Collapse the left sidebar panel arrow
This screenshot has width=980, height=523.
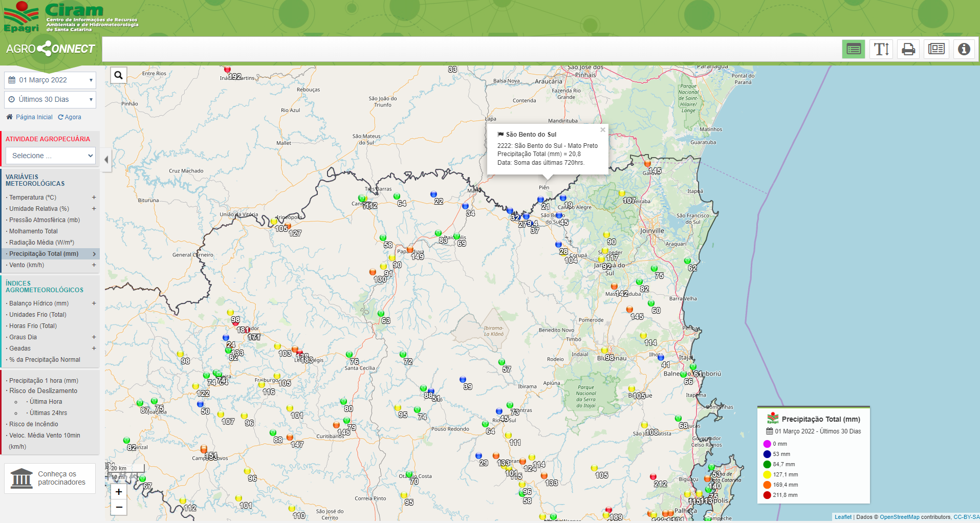(x=106, y=160)
